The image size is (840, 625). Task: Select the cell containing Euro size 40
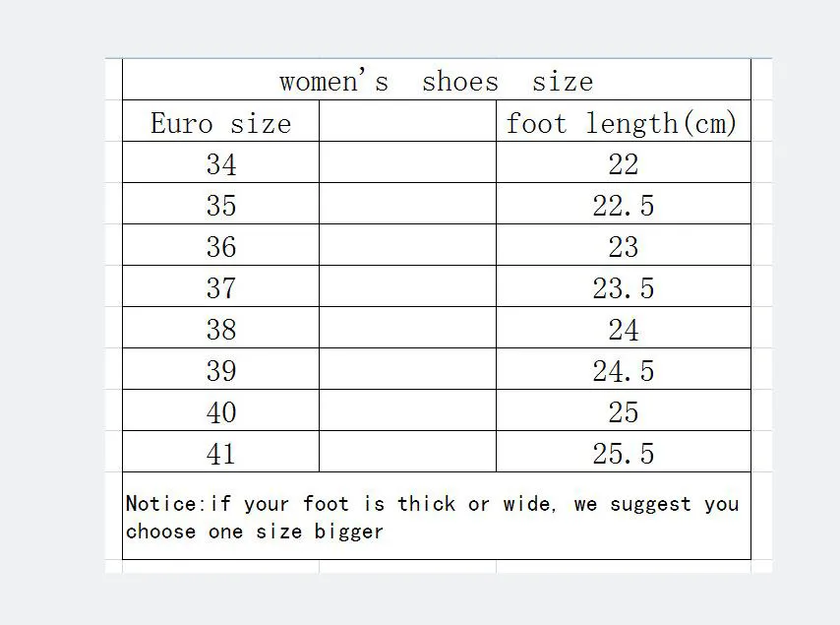(220, 409)
